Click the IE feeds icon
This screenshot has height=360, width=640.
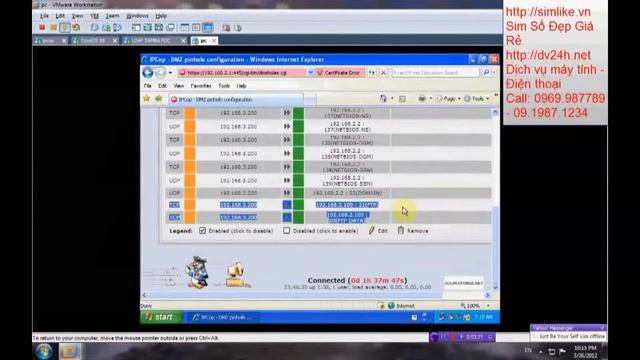[402, 99]
